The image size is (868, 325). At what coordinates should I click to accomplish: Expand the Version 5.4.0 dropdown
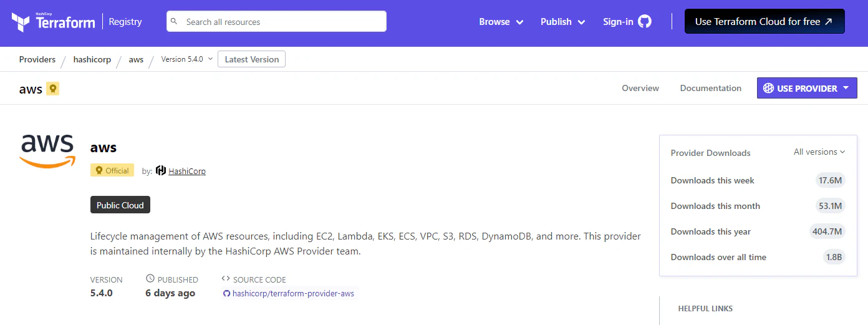tap(187, 59)
